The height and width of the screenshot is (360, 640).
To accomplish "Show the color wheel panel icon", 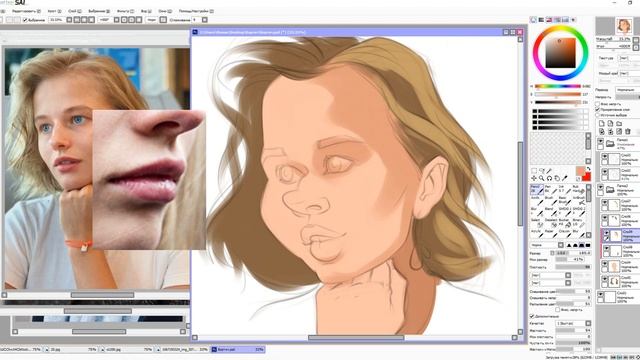I will (x=533, y=20).
